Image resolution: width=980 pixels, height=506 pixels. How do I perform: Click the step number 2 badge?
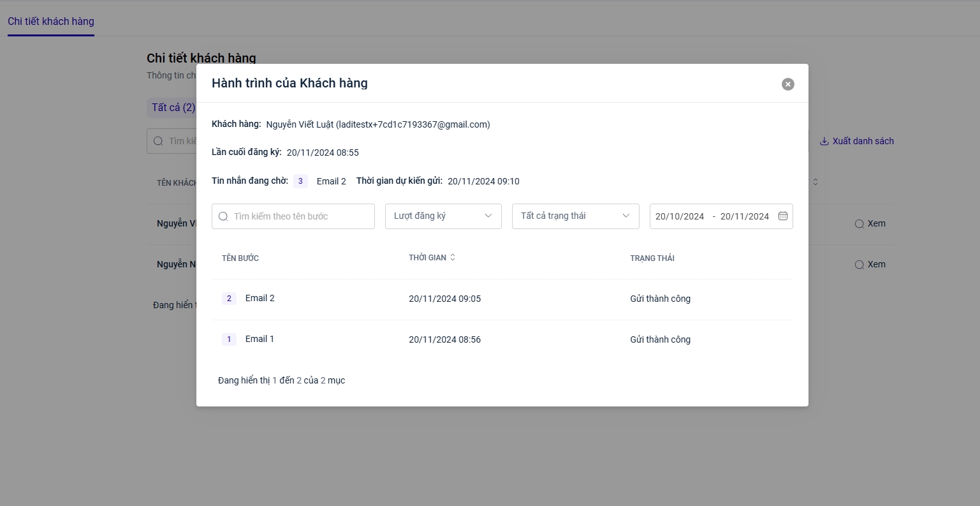point(229,299)
